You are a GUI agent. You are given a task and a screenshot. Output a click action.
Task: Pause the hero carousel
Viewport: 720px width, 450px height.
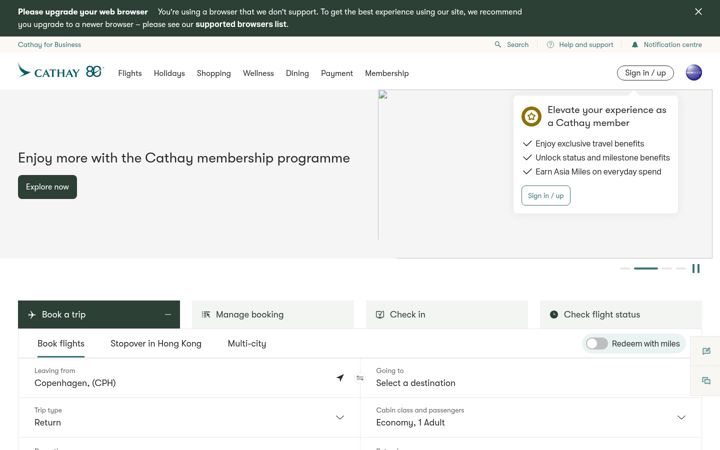click(696, 269)
